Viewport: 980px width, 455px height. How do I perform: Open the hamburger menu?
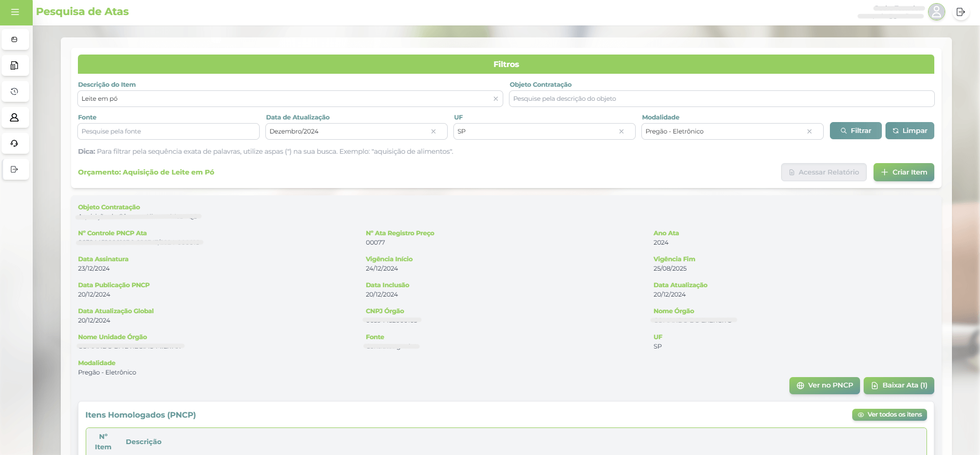pos(15,12)
